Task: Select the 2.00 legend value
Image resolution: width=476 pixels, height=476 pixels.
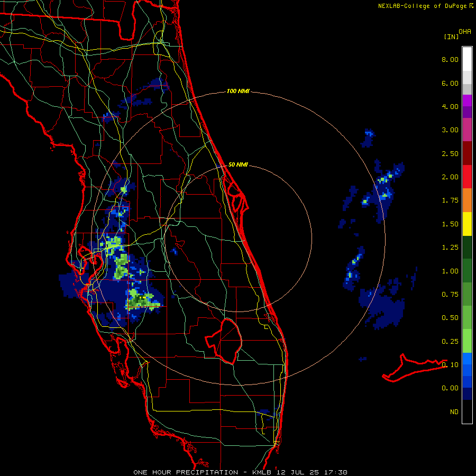Action: pyautogui.click(x=450, y=177)
